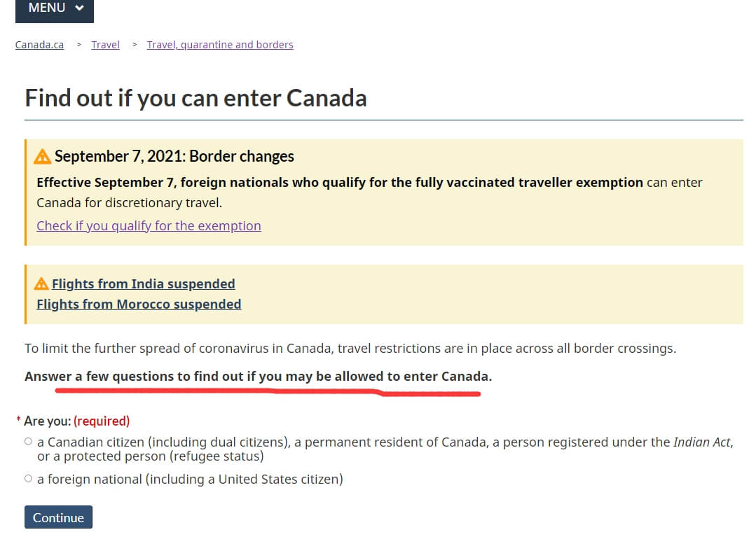Click the breadcrumb separator arrow after Canada.ca
This screenshot has height=539, width=756.
[78, 44]
